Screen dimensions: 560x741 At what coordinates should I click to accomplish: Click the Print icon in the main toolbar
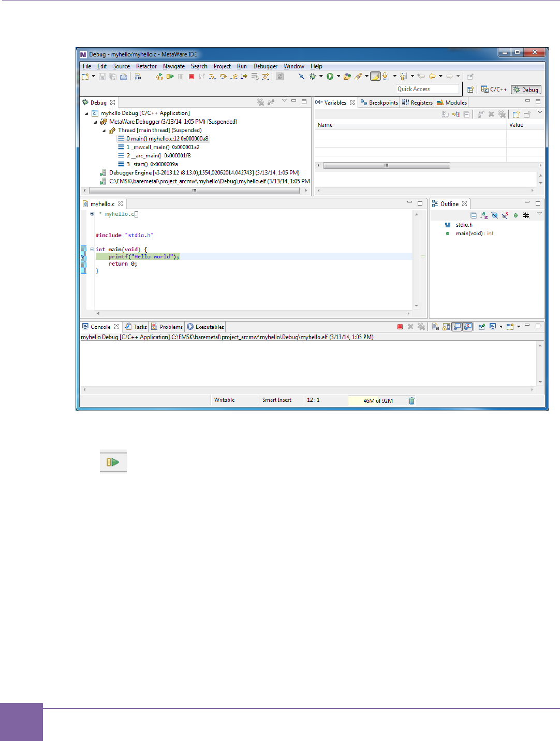click(123, 77)
